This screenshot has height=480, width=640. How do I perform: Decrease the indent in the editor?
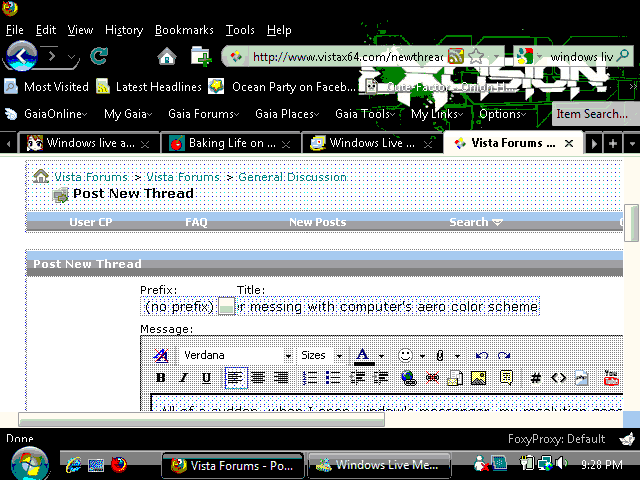(x=358, y=378)
